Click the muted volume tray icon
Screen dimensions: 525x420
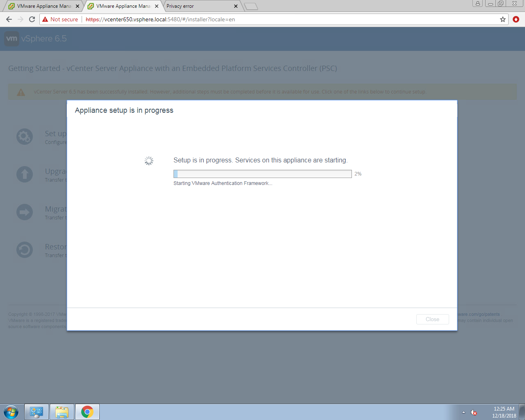pyautogui.click(x=474, y=412)
